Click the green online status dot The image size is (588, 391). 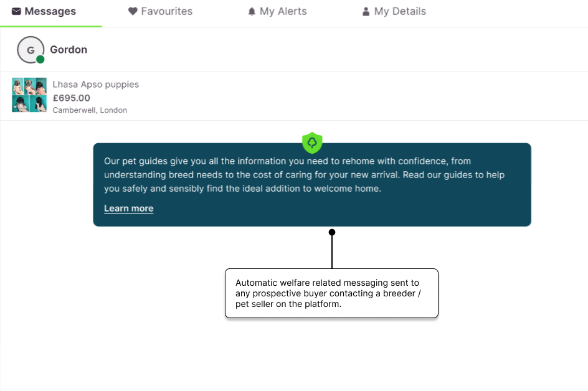40,60
